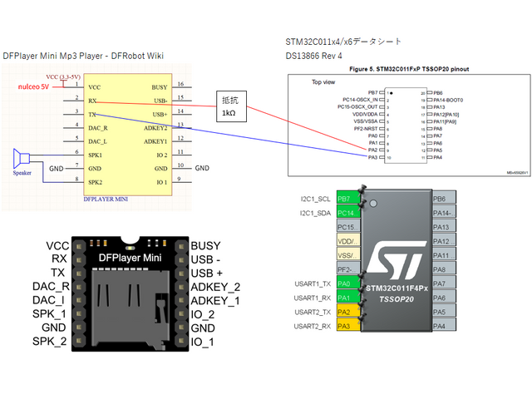This screenshot has height=399, width=532.
Task: Click 'SPK_2' label beside DFPlayer board photo
Action: point(50,342)
